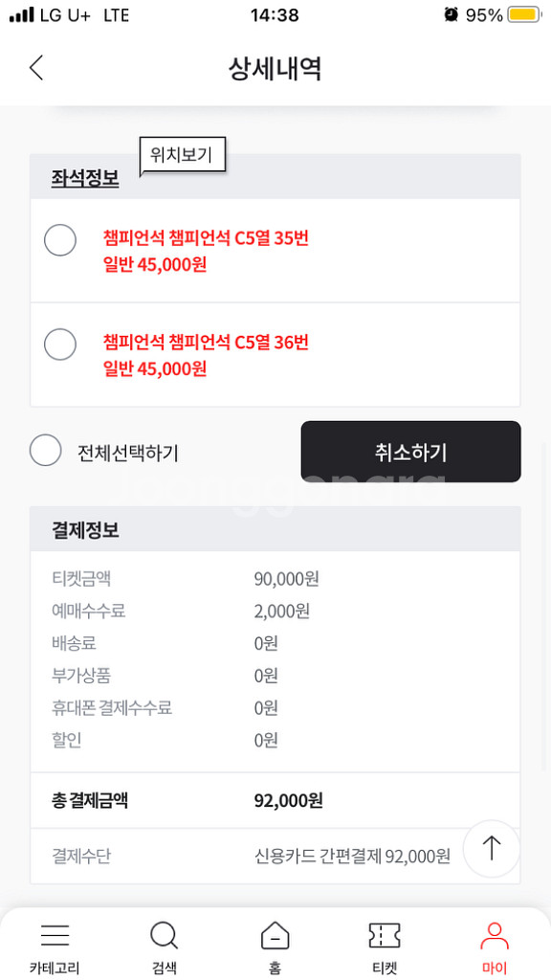Tap the 결제수단 신용카드 간편결제 row
The height and width of the screenshot is (980, 551).
click(x=275, y=856)
